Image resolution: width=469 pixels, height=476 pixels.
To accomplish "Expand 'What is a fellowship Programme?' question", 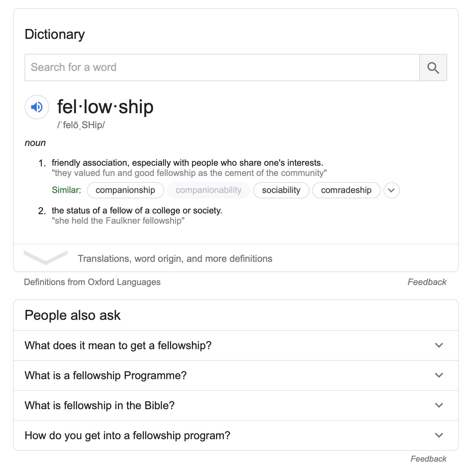I will pyautogui.click(x=236, y=375).
